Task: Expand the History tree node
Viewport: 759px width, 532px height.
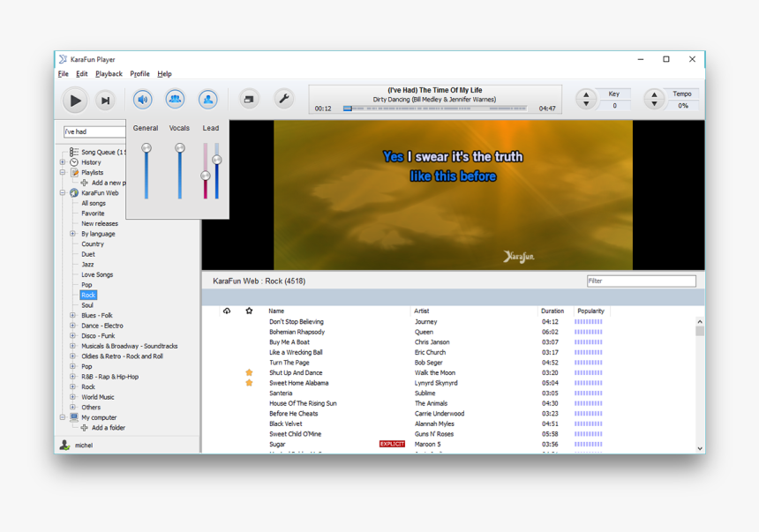Action: coord(63,162)
